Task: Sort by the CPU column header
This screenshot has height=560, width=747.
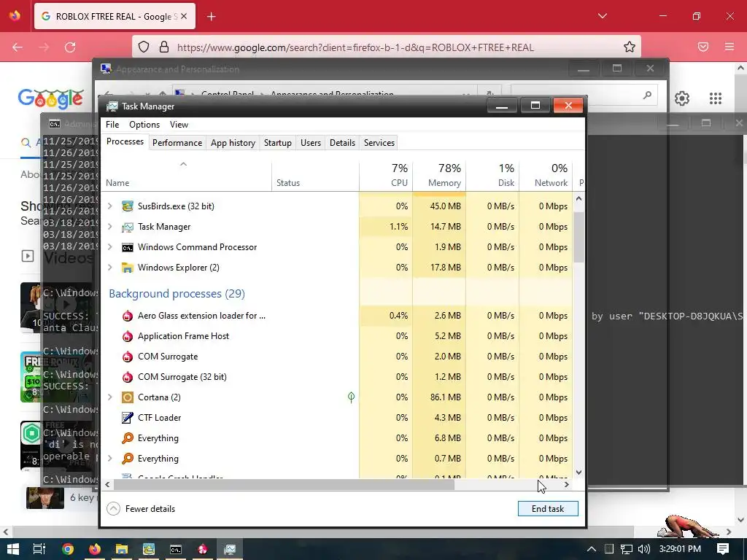Action: pyautogui.click(x=386, y=175)
